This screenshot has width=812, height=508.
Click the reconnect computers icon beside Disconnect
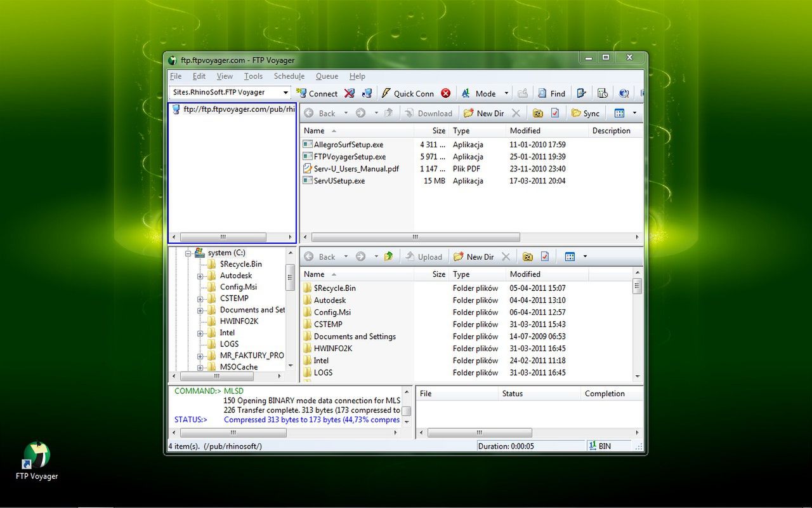tap(367, 93)
